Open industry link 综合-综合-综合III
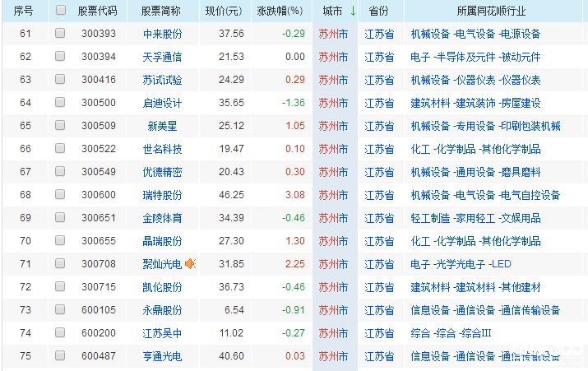The height and width of the screenshot is (371, 588). 451,333
